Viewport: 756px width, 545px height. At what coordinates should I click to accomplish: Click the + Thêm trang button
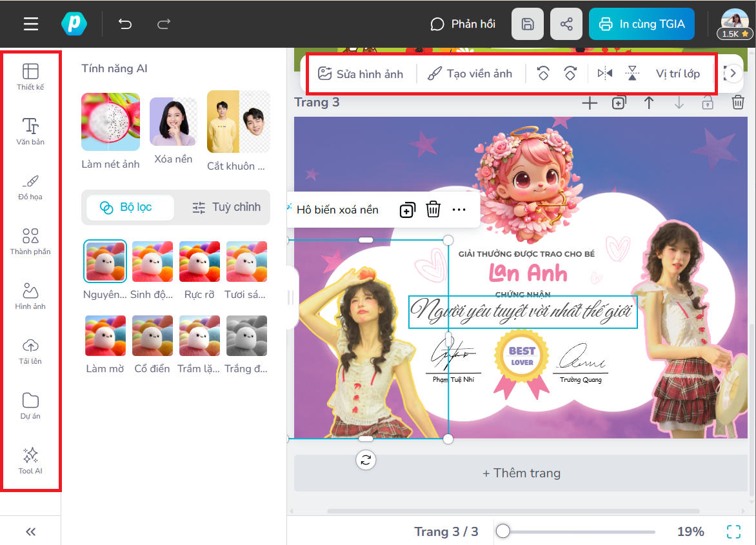pos(521,473)
